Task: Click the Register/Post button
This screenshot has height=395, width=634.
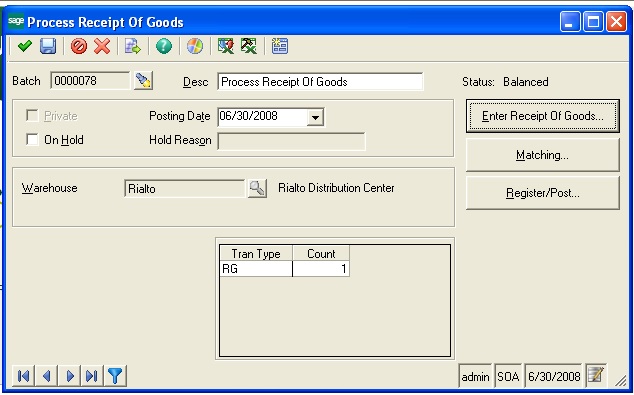Action: click(543, 193)
